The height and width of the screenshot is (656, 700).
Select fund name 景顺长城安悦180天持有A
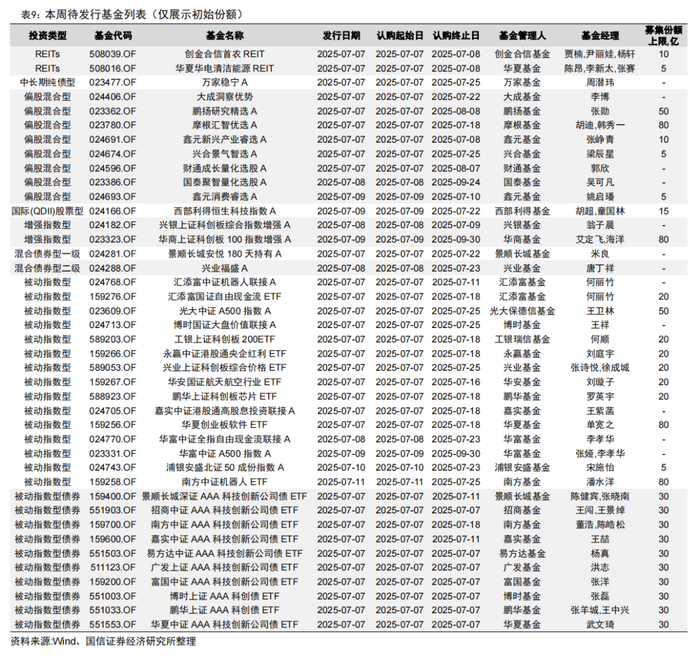pos(225,254)
